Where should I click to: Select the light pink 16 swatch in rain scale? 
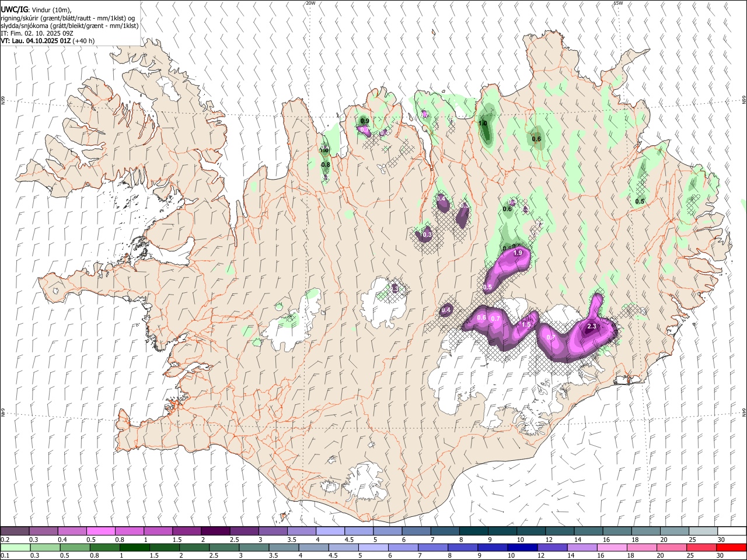tap(612, 547)
